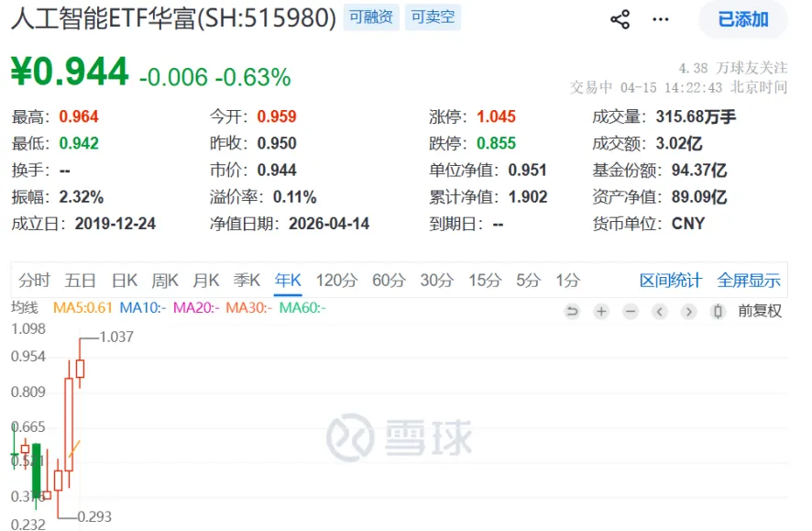Zoom in chart with plus icon
The image size is (812, 531).
601,311
